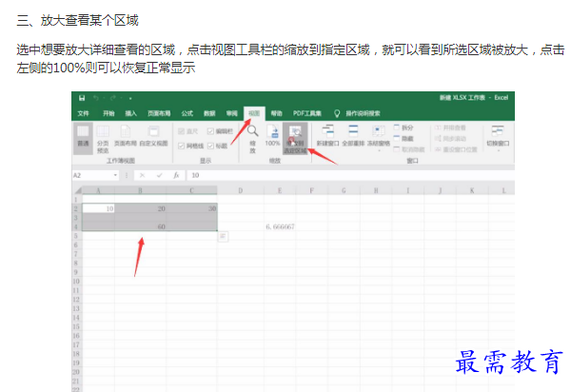Open the 缩放 zoom magnifier dialog
The image size is (571, 392).
click(x=252, y=139)
